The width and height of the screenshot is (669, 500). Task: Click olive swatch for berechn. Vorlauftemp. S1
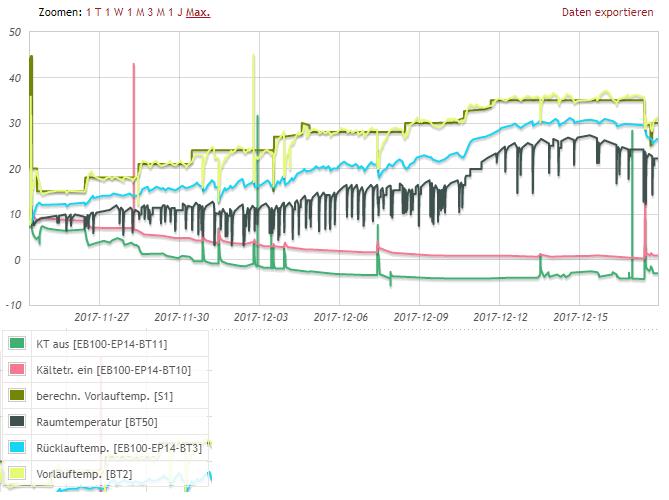pyautogui.click(x=17, y=395)
